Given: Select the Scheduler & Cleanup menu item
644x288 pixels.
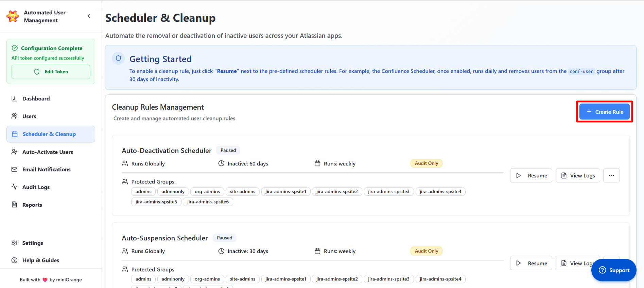Looking at the screenshot, I should (51, 134).
